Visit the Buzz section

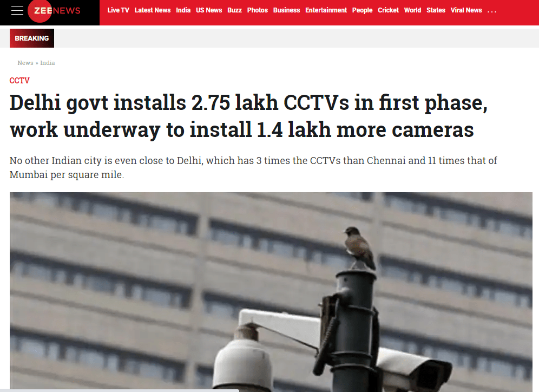pyautogui.click(x=234, y=10)
